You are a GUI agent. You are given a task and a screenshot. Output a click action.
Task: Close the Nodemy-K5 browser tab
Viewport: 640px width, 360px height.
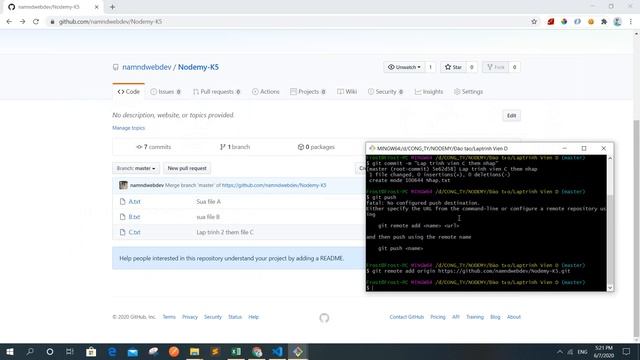point(97,7)
